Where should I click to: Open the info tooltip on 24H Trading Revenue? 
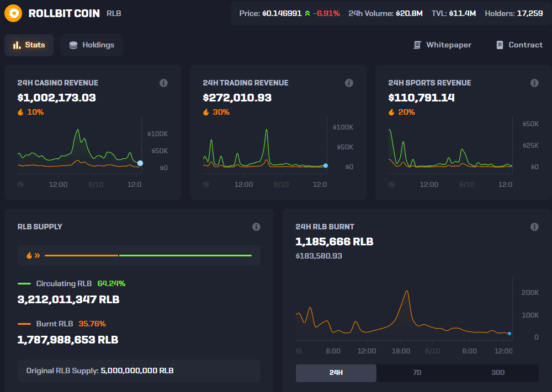(x=349, y=83)
